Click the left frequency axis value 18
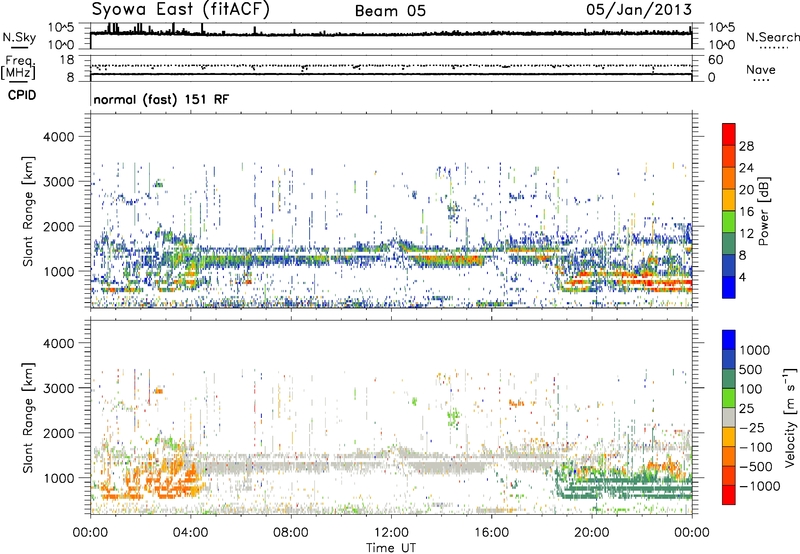This screenshot has width=800, height=554. pyautogui.click(x=67, y=60)
